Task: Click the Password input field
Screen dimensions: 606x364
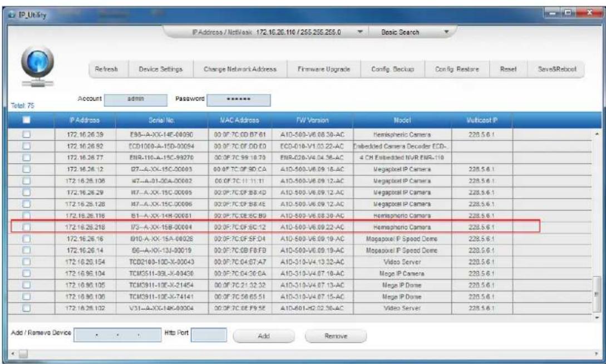Action: pyautogui.click(x=239, y=100)
